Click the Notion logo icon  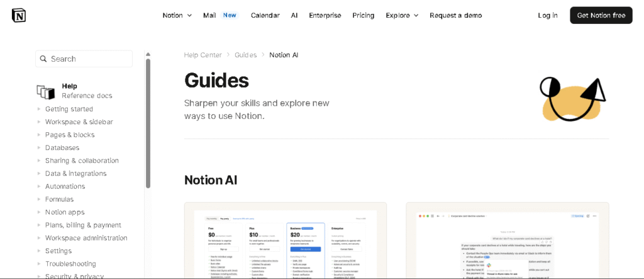pos(19,15)
